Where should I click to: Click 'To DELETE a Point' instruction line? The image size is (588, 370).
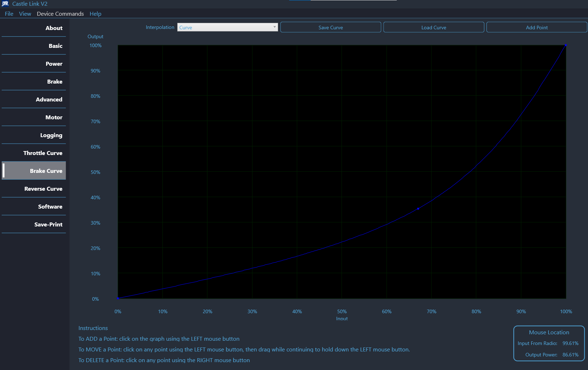pos(164,360)
